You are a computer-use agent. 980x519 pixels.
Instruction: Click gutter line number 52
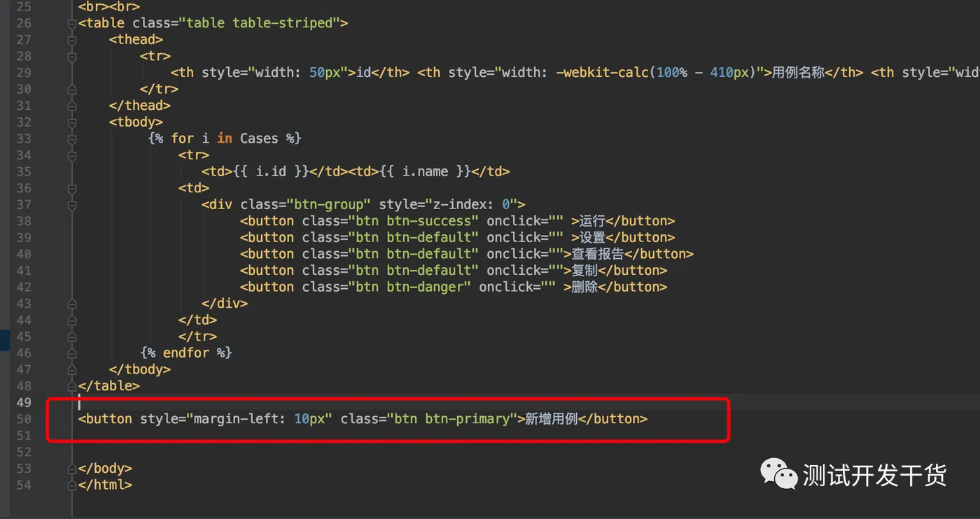tap(24, 452)
